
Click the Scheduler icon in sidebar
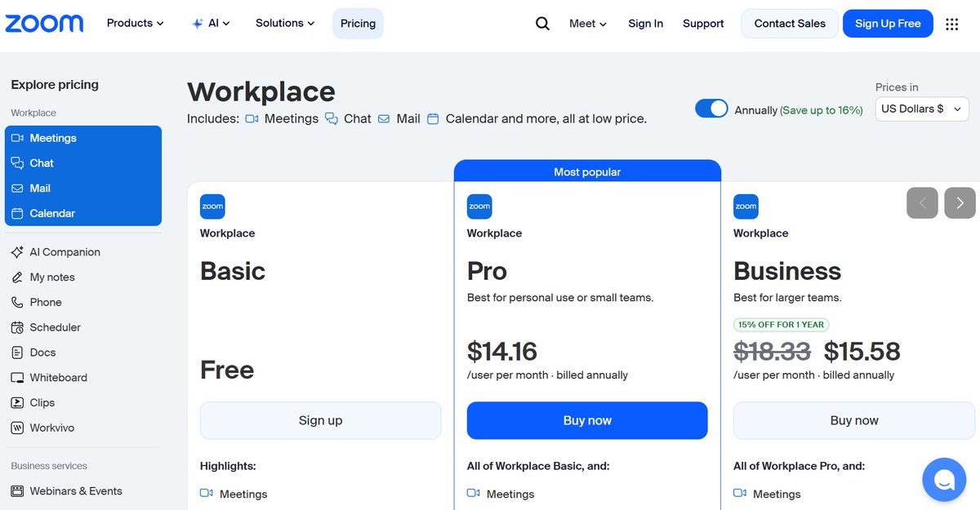pyautogui.click(x=17, y=327)
